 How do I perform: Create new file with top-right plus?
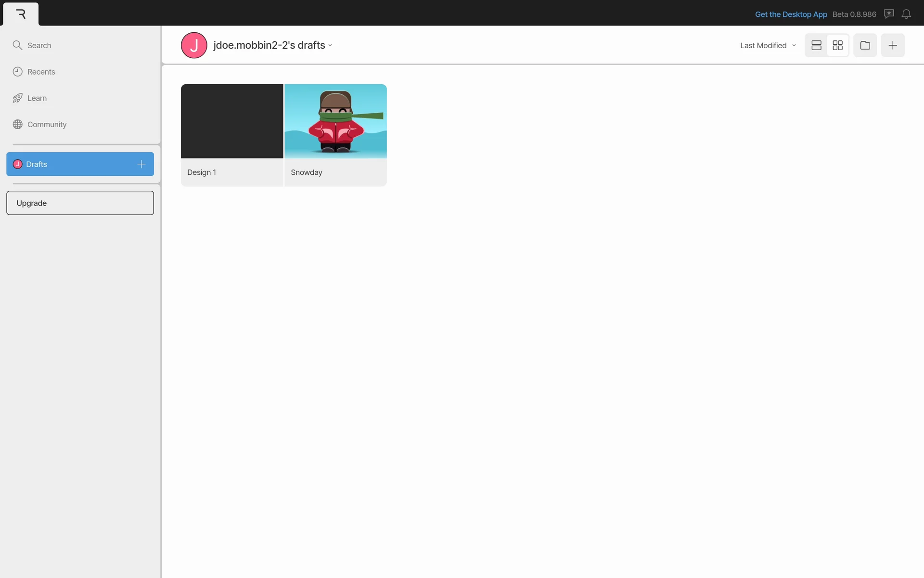(892, 45)
